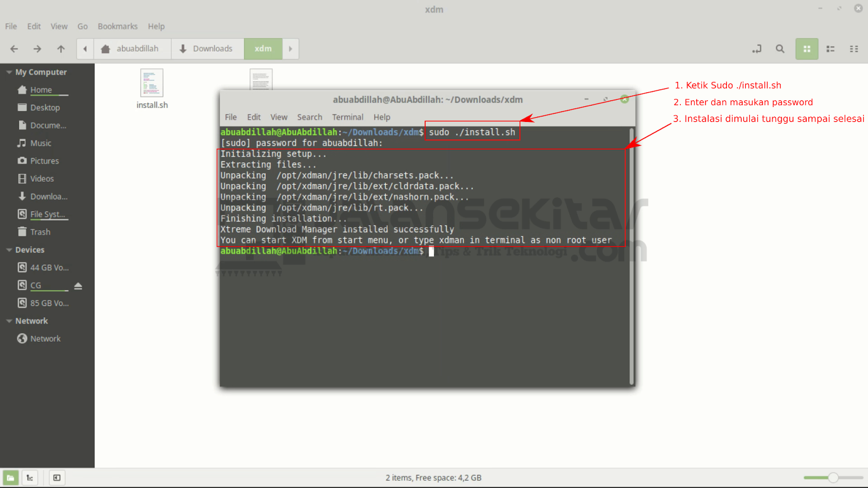868x488 pixels.
Task: Click the terminal window title bar
Action: (x=427, y=100)
